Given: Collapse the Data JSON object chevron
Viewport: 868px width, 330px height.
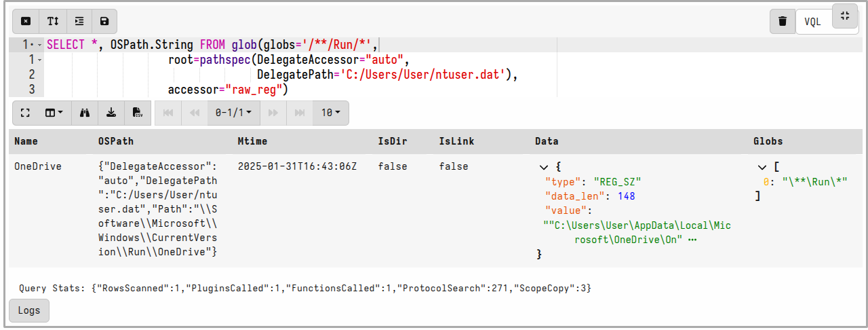Looking at the screenshot, I should 543,166.
